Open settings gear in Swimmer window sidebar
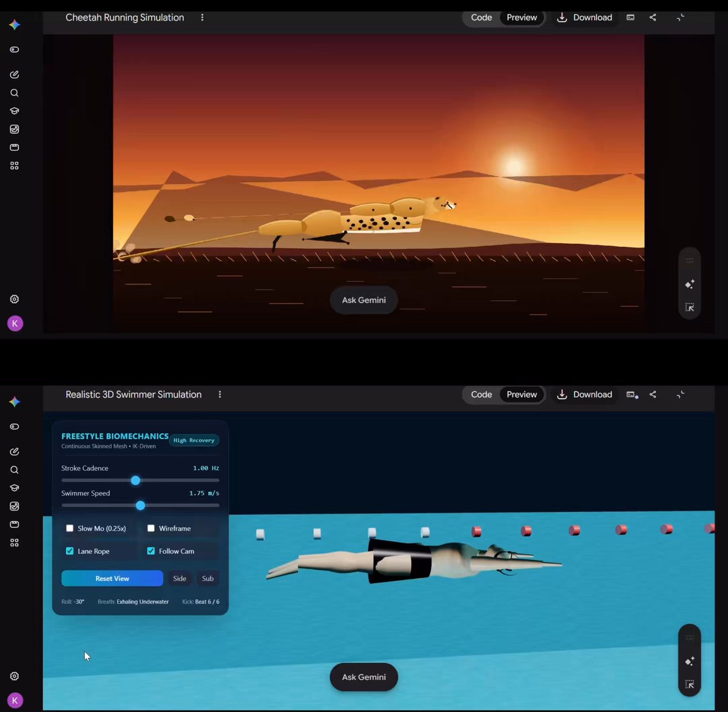This screenshot has height=712, width=728. pos(15,676)
